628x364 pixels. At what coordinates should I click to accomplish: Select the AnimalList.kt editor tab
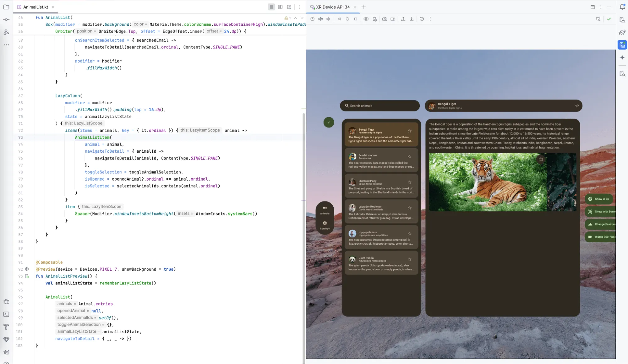(x=36, y=7)
